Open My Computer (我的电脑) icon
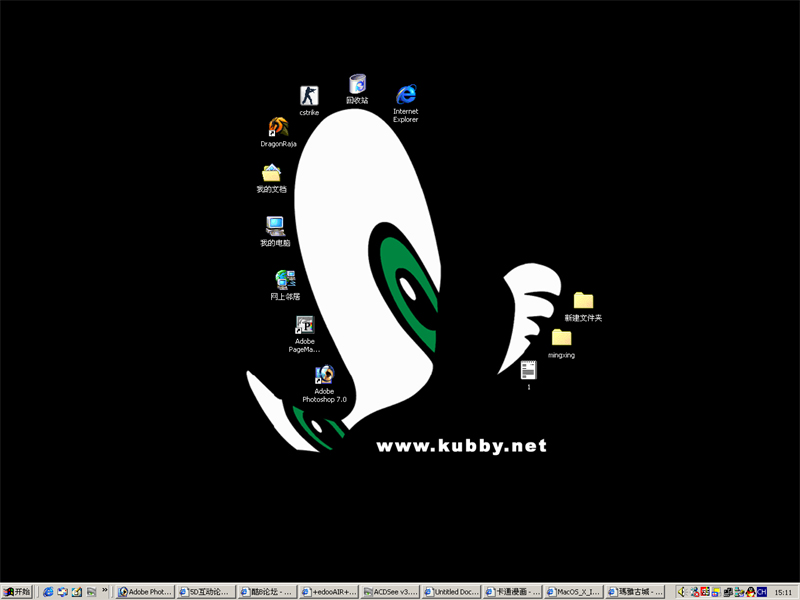Image resolution: width=800 pixels, height=600 pixels. pos(275,227)
